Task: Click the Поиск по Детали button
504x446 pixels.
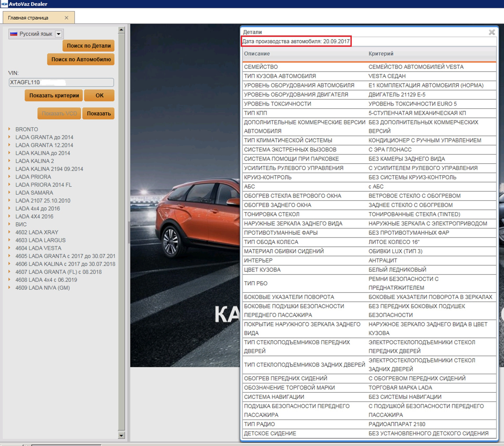Action: [88, 46]
